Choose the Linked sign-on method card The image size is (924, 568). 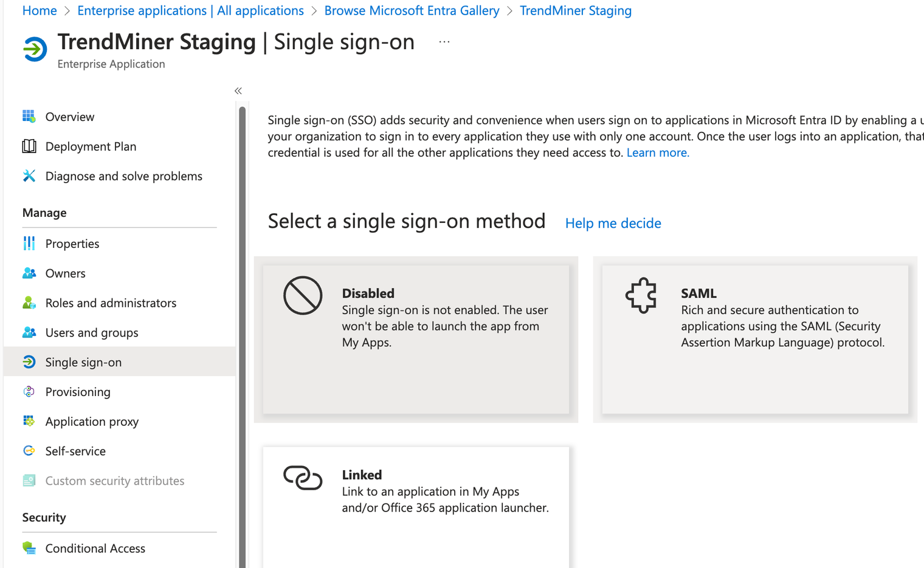(x=416, y=504)
